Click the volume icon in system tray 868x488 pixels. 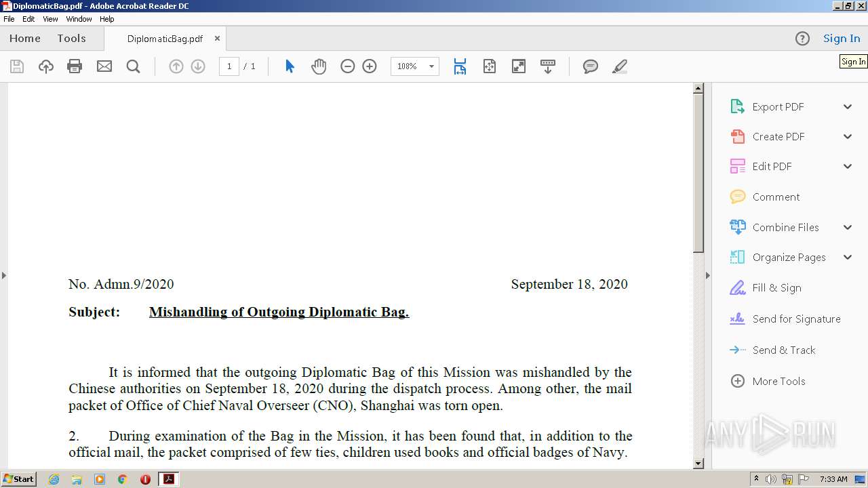771,479
